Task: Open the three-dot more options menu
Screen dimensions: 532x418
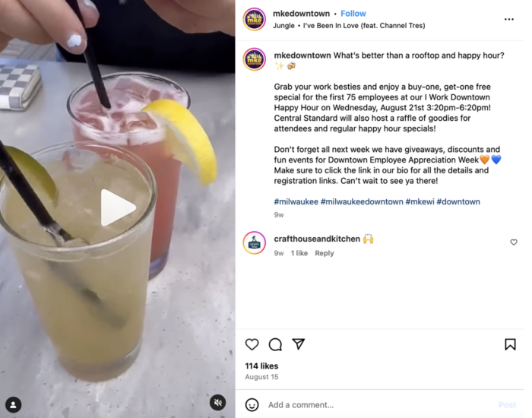Action: (509, 19)
